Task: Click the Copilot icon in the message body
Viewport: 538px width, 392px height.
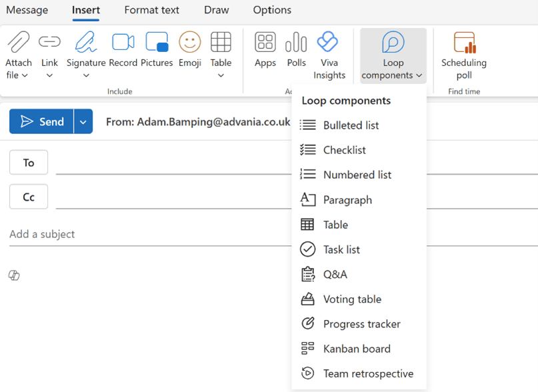Action: [x=14, y=275]
